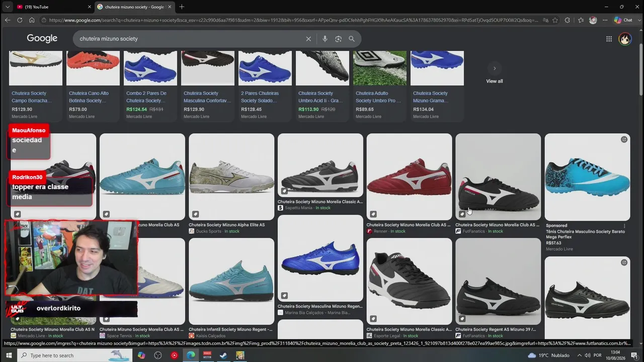The image size is (644, 362).
Task: Open Steam from the taskbar
Action: pyautogui.click(x=223, y=355)
